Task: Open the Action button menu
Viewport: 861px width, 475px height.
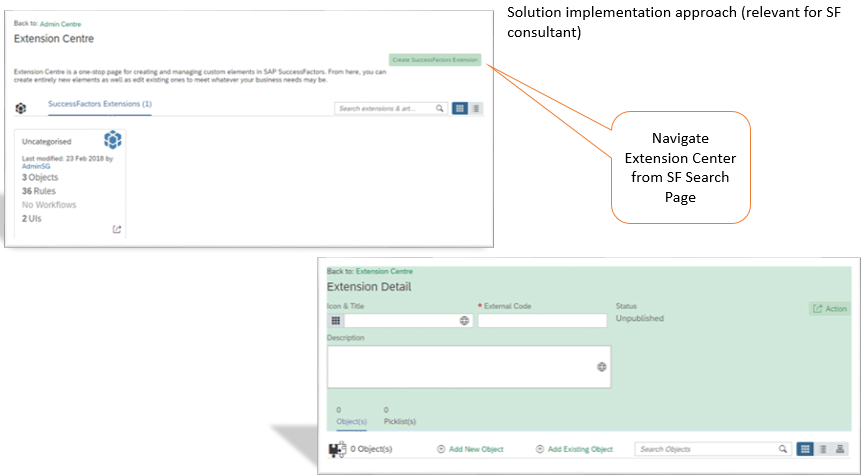Action: coord(830,309)
